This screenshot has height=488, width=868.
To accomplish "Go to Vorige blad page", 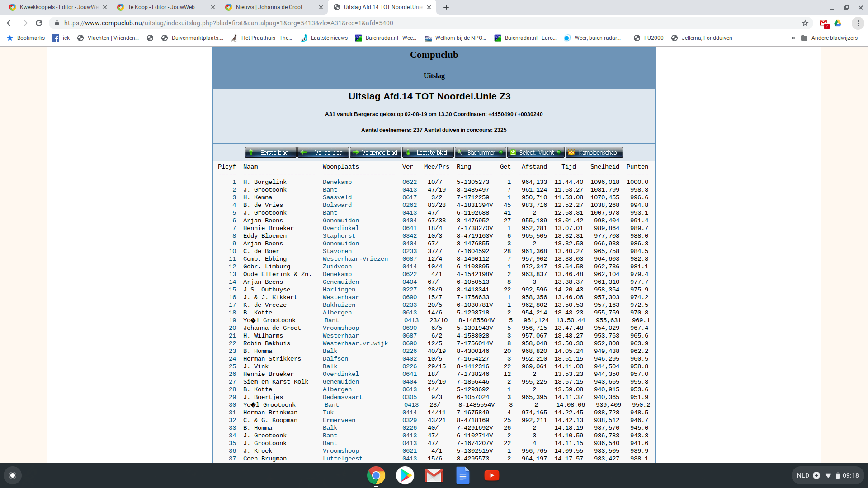I will [x=323, y=152].
